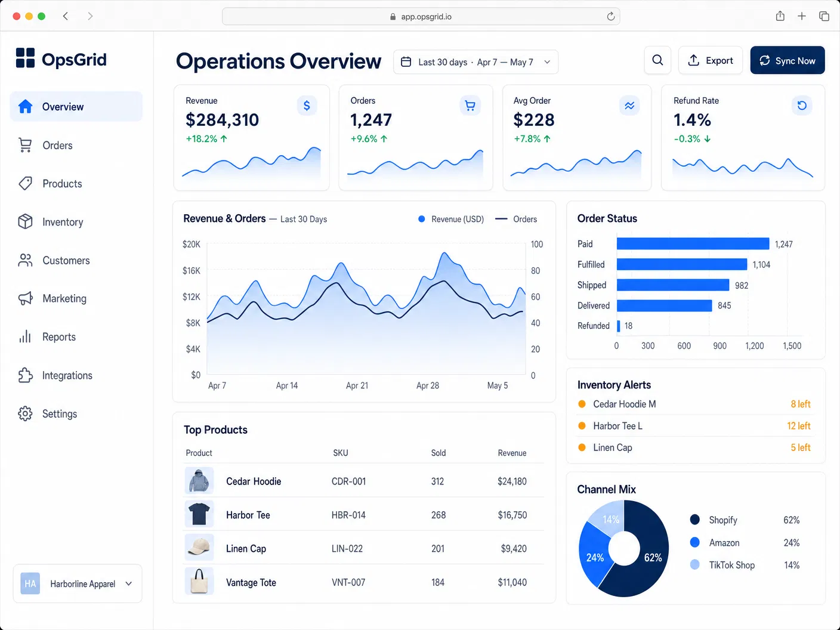The height and width of the screenshot is (630, 840).
Task: Open a new browser tab with plus
Action: coord(802,16)
